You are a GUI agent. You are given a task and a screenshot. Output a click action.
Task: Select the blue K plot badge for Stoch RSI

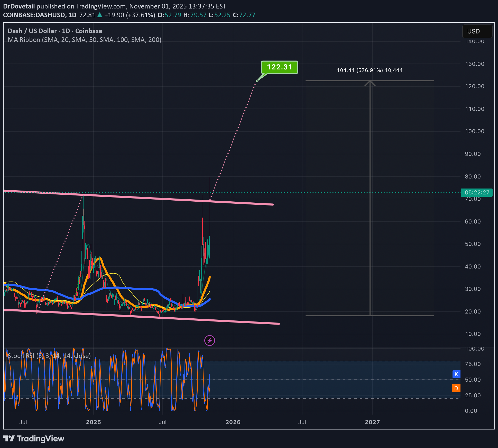coord(456,374)
